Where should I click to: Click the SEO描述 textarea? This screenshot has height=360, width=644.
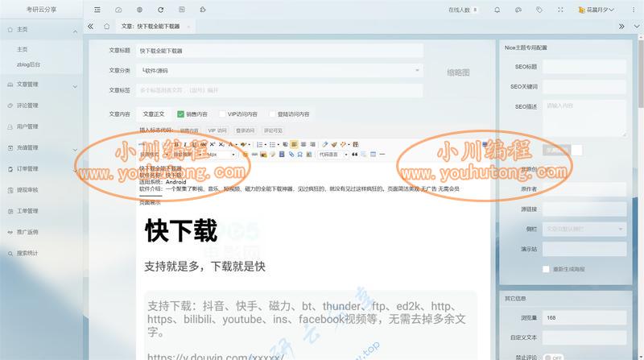click(x=584, y=118)
